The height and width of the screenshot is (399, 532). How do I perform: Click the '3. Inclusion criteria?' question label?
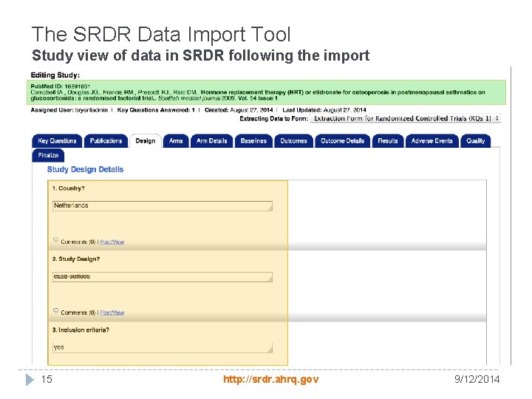[x=81, y=330]
